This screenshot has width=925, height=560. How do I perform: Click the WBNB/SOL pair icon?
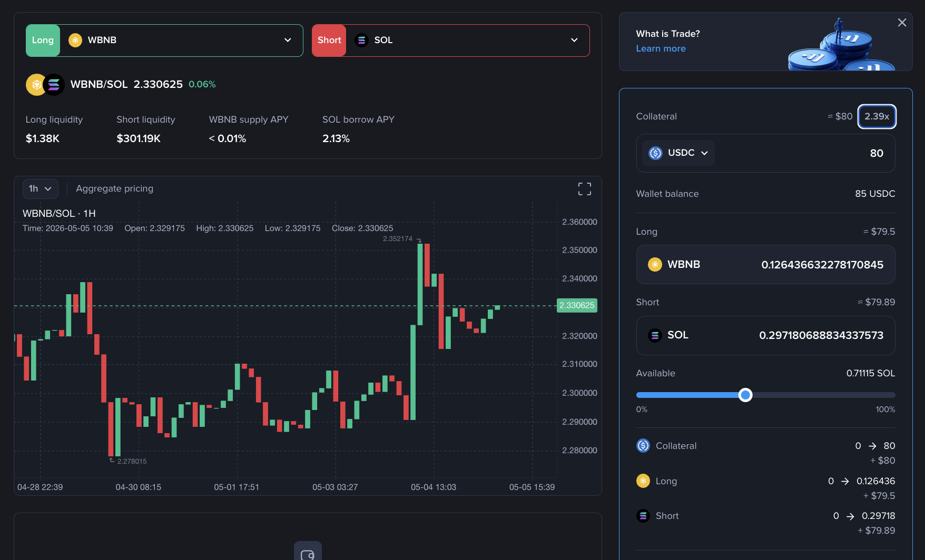(x=45, y=85)
